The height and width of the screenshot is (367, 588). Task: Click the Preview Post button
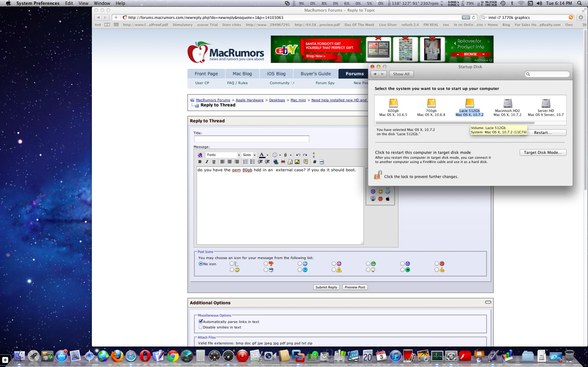(x=355, y=287)
